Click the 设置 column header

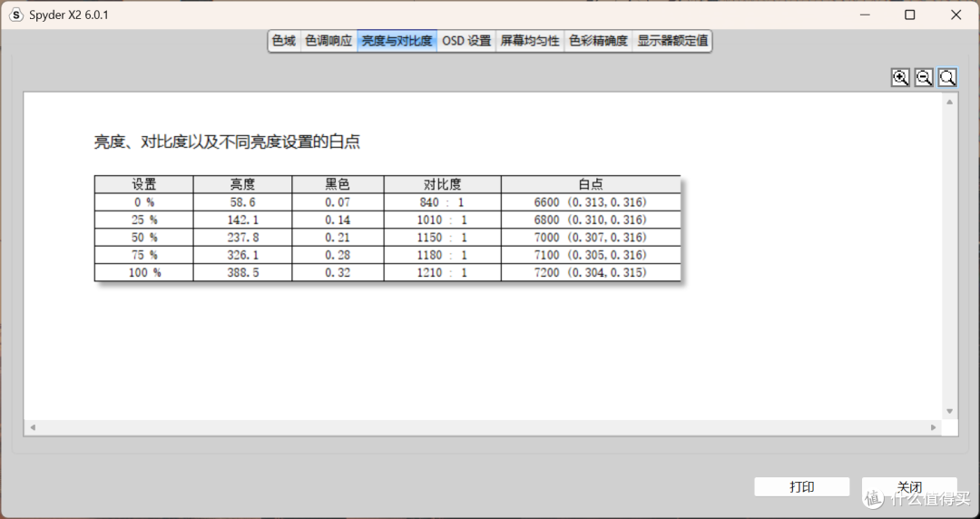[x=143, y=184]
